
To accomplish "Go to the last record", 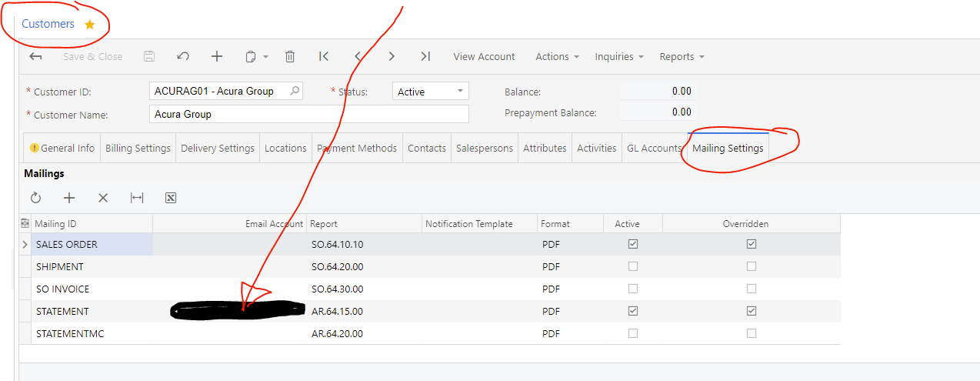I will point(425,56).
